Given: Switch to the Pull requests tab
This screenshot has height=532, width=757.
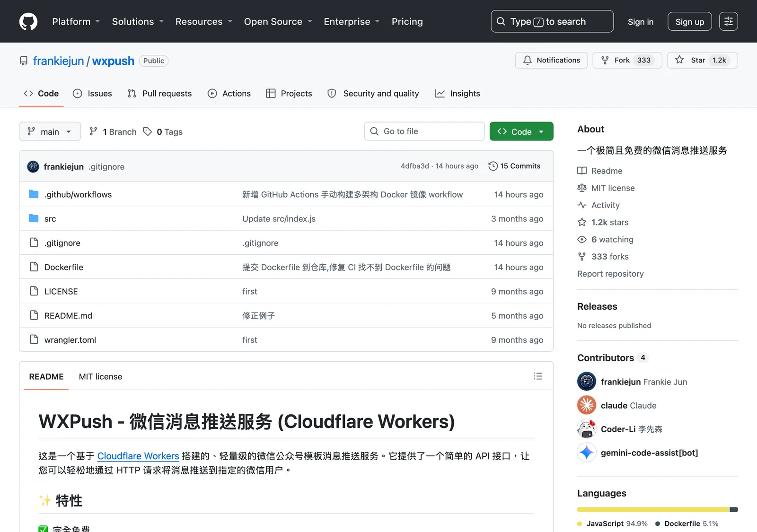Looking at the screenshot, I should click(x=159, y=94).
